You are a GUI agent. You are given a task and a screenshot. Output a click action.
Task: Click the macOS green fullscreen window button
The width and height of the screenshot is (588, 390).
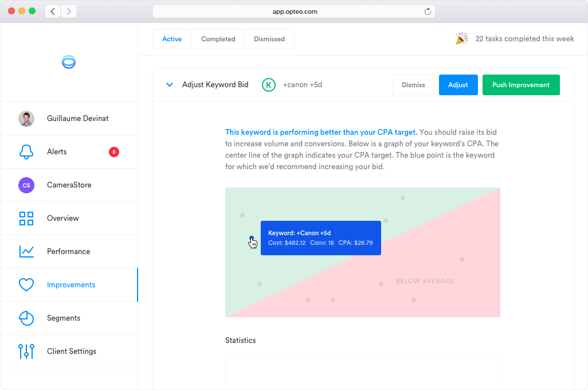[x=32, y=11]
